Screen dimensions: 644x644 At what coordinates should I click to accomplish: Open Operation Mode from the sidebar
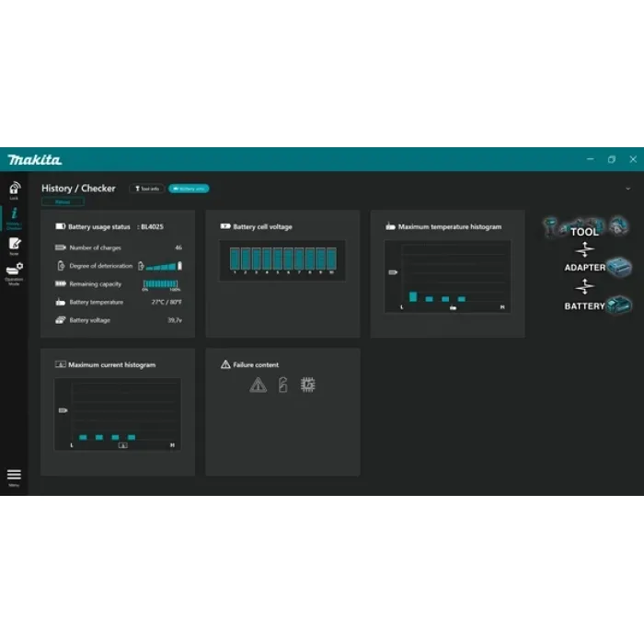point(14,271)
